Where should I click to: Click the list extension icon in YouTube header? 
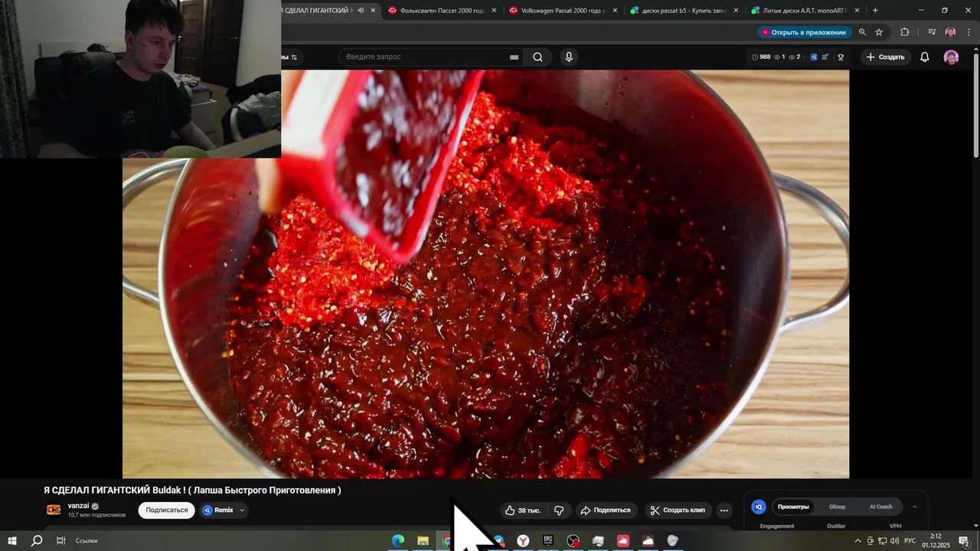click(825, 57)
